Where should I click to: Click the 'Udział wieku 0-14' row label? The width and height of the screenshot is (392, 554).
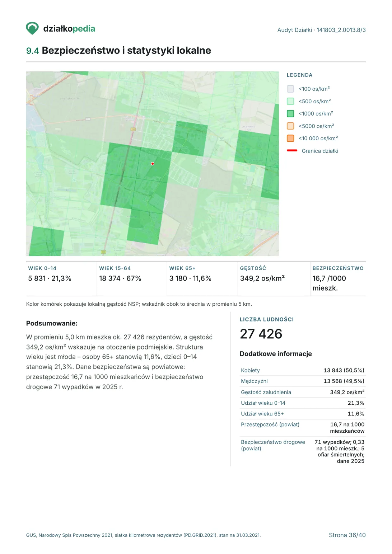click(x=263, y=403)
